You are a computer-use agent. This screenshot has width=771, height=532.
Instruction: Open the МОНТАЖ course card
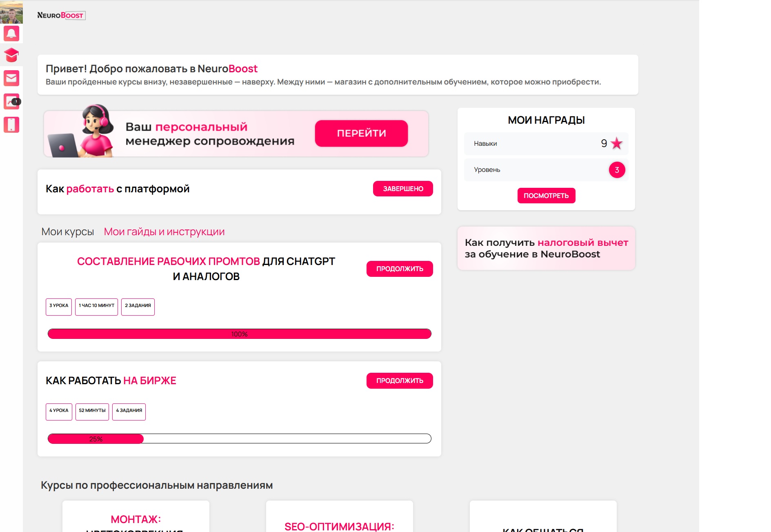[136, 516]
